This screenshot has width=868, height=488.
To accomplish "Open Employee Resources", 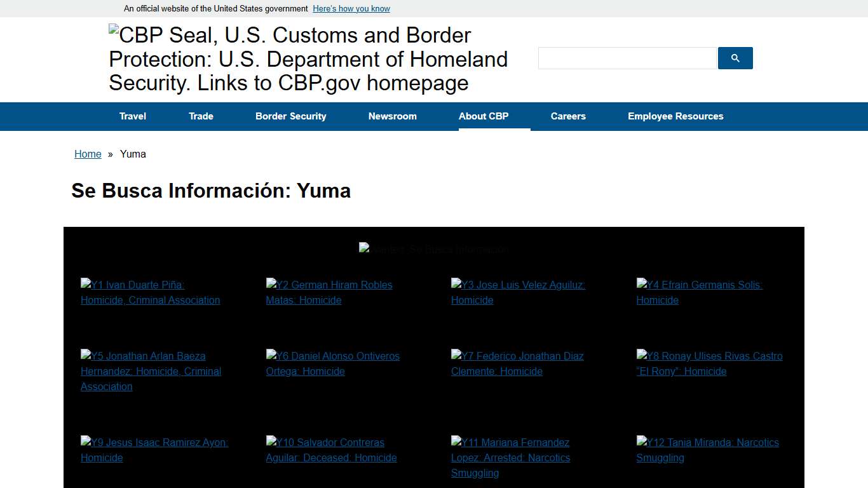I will tap(675, 116).
